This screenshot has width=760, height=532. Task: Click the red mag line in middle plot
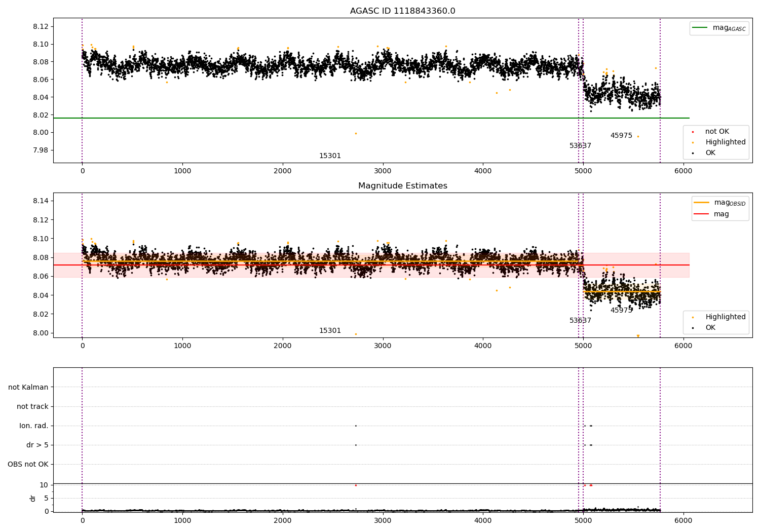(371, 265)
